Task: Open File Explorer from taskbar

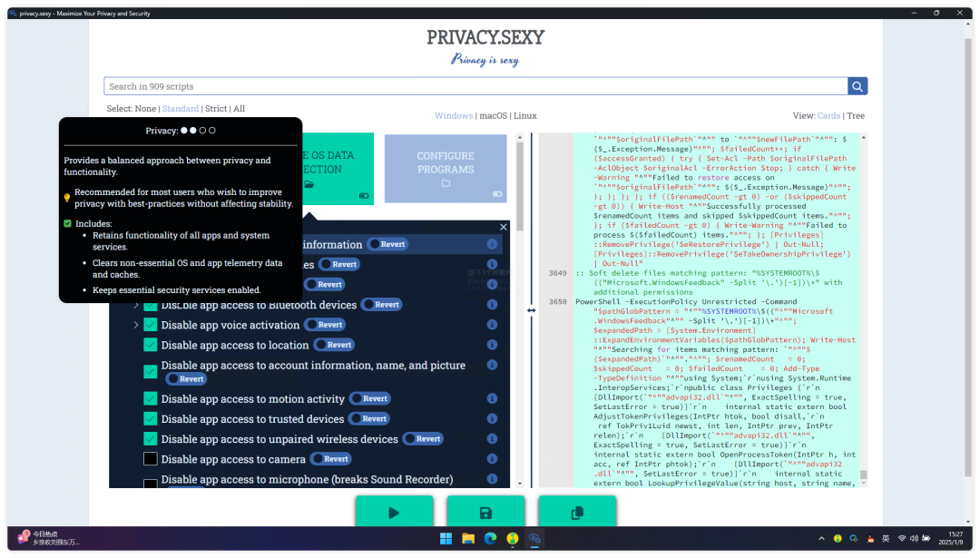Action: click(468, 539)
